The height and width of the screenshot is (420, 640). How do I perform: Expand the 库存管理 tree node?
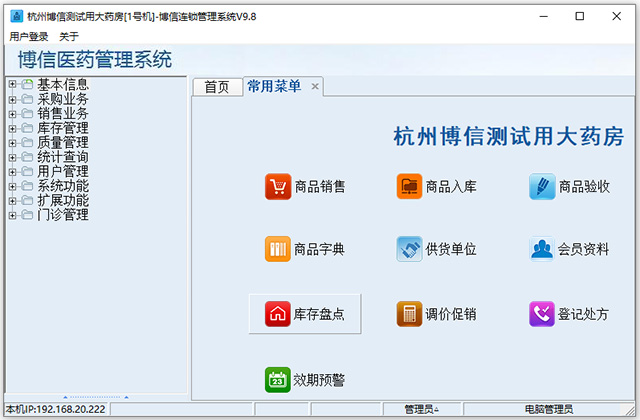tap(13, 128)
